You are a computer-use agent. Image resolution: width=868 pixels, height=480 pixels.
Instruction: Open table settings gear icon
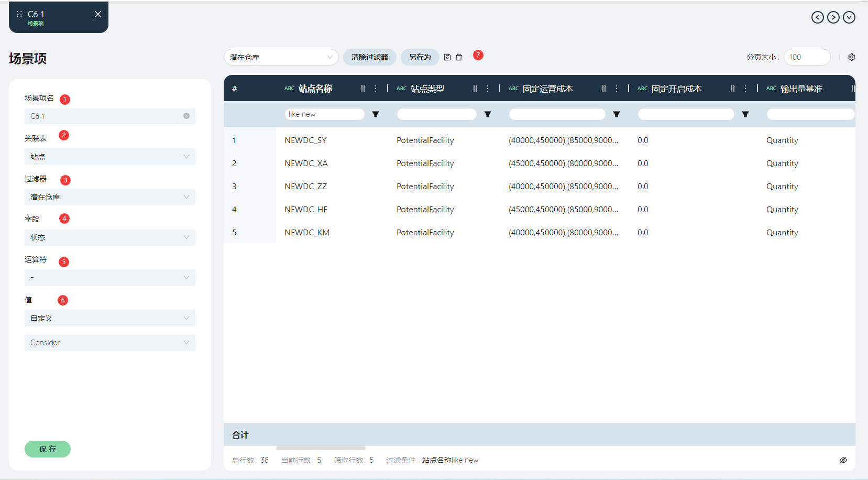coord(852,57)
